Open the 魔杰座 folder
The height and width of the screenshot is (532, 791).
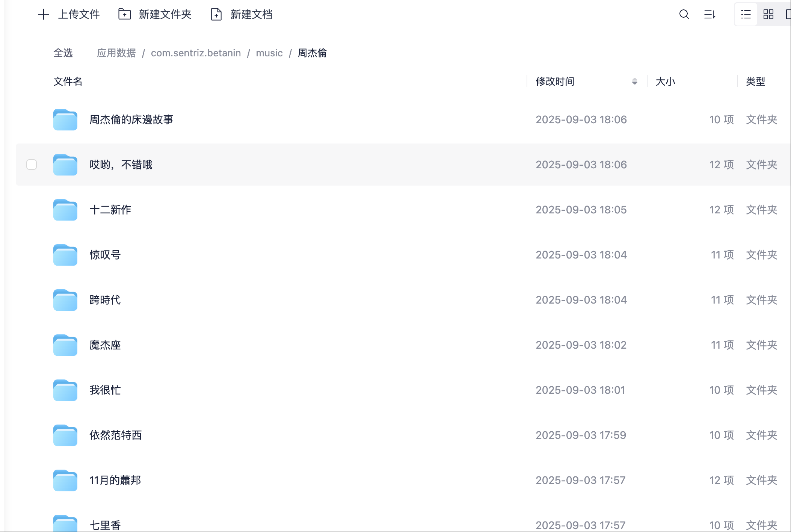point(105,345)
